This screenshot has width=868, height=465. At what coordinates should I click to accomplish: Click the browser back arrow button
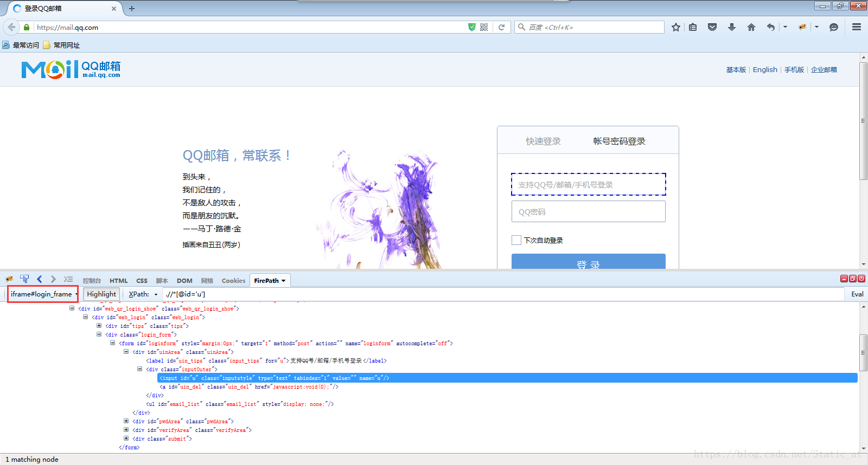click(11, 27)
